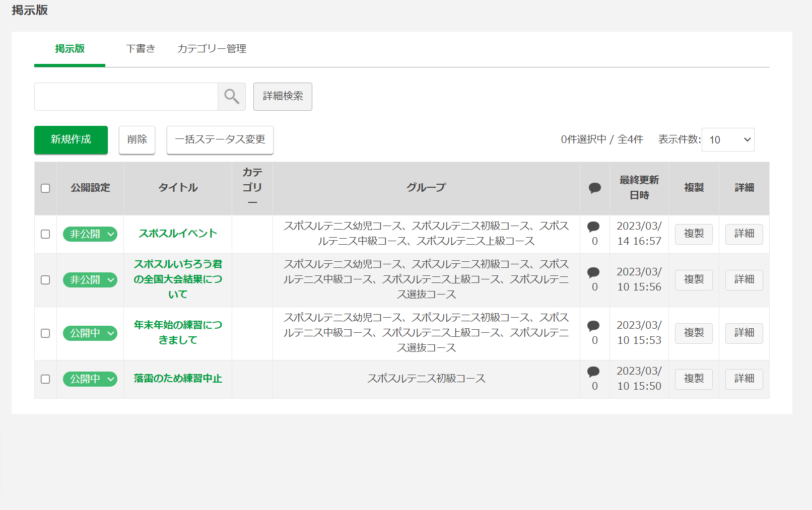Check the スポスルいちろう君 row checkbox

click(x=45, y=280)
